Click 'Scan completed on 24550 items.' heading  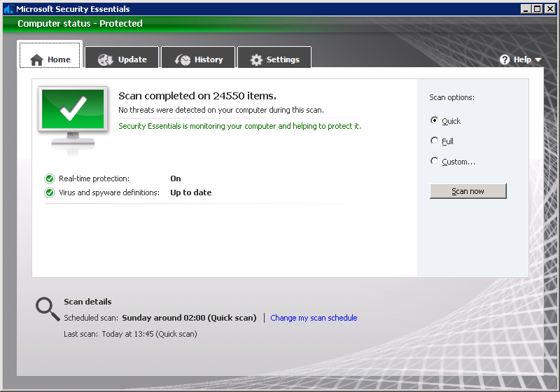coord(197,96)
